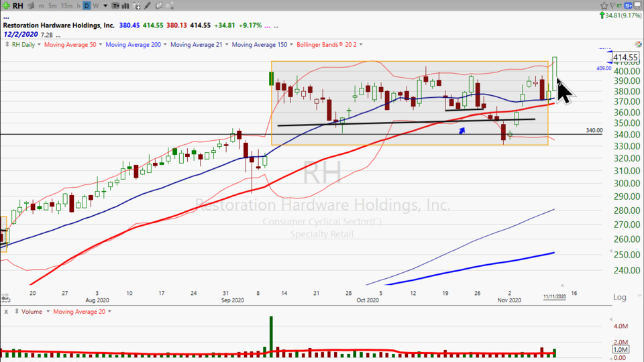Viewport: 644px width, 362px height.
Task: Open the time frame dropdown arrow
Action: pos(105,6)
